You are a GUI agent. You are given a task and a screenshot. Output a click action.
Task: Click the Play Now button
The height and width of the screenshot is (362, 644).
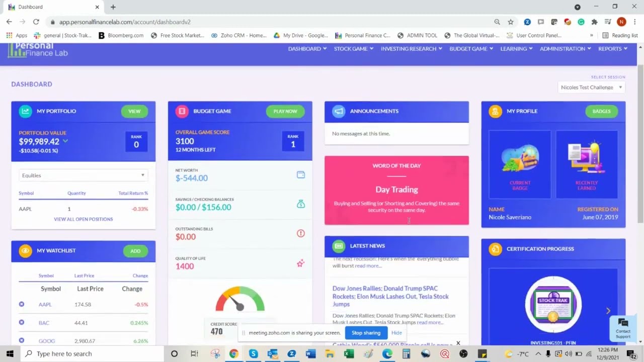tap(285, 111)
